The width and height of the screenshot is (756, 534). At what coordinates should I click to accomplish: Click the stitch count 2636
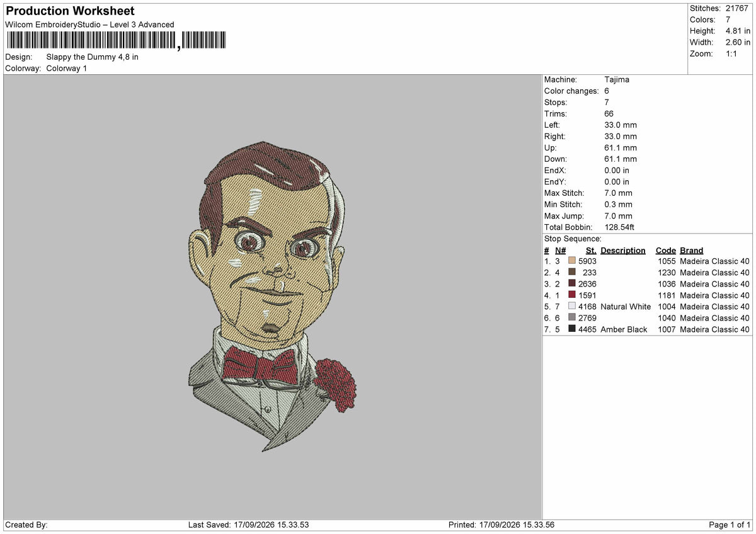point(587,283)
